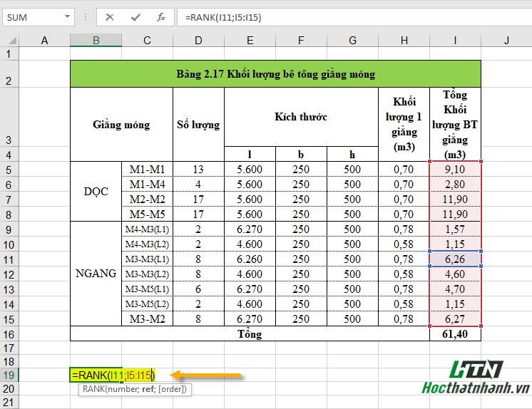This screenshot has width=532, height=409.
Task: Click the green table title Bảng 2.17
Action: [x=275, y=74]
